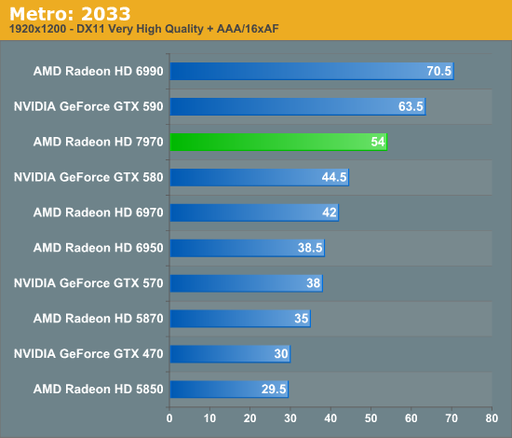Click the 70.5 value on the HD 6990 bar
512x438 pixels.
point(439,71)
